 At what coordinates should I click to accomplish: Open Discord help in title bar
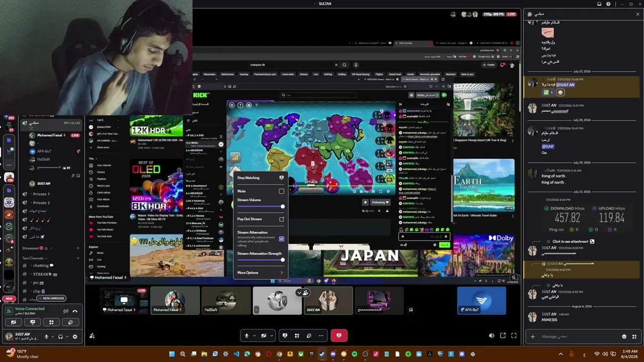click(x=609, y=4)
